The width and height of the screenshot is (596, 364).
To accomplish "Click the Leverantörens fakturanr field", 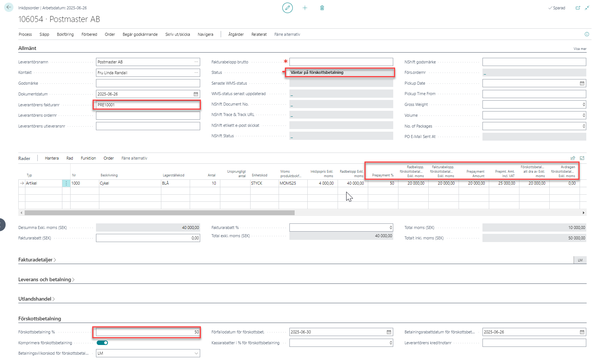I will tap(148, 105).
